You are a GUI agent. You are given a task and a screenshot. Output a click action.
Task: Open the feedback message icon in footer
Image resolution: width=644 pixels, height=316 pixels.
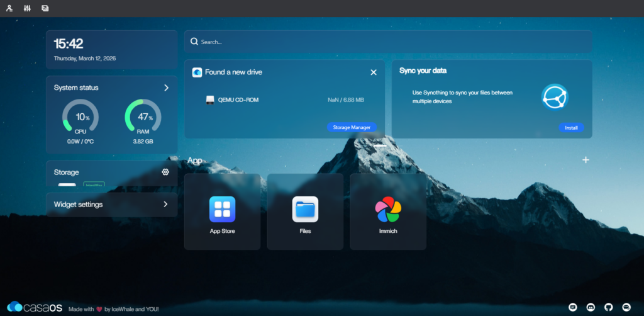(x=573, y=307)
